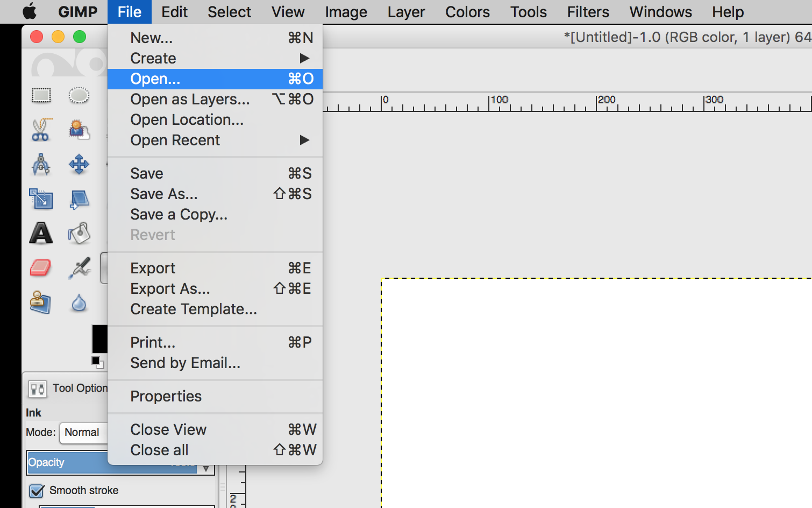Open the Filters menu
This screenshot has width=812, height=508.
click(x=588, y=12)
